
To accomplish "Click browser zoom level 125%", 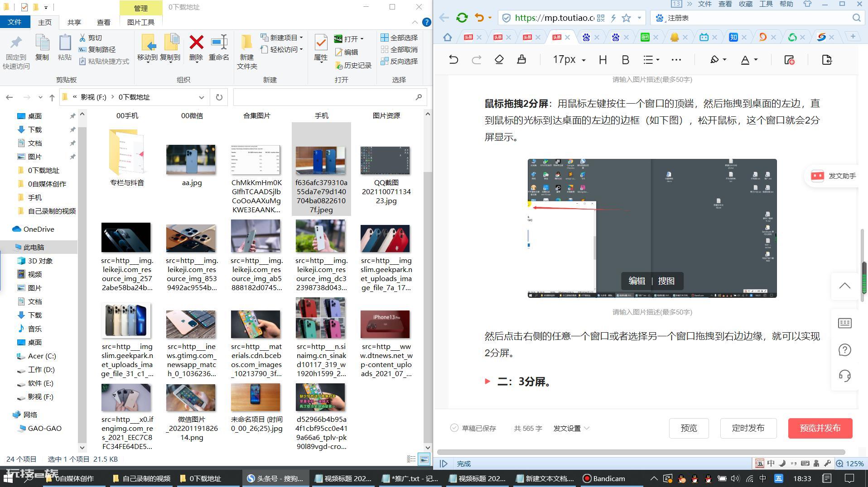I will coord(850,463).
